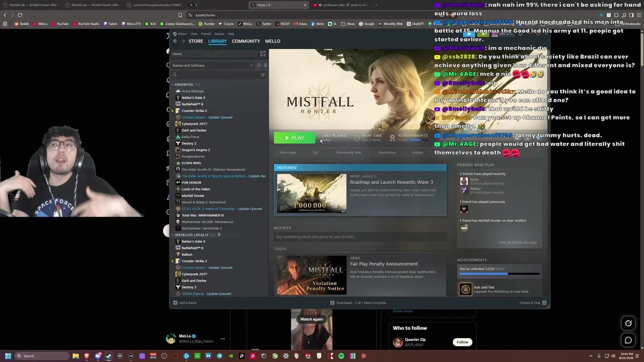Open the Downloads status in Steam footer
Viewport: 644px width, 362px height.
(358, 303)
